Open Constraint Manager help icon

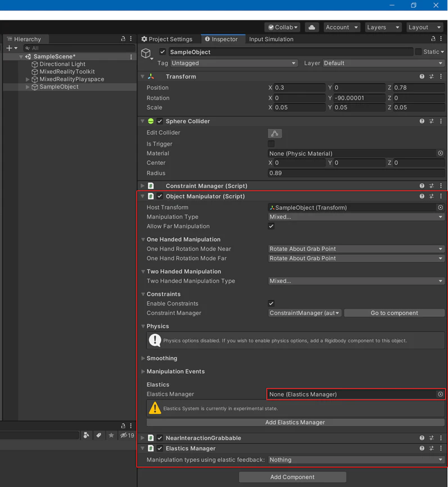pos(422,186)
